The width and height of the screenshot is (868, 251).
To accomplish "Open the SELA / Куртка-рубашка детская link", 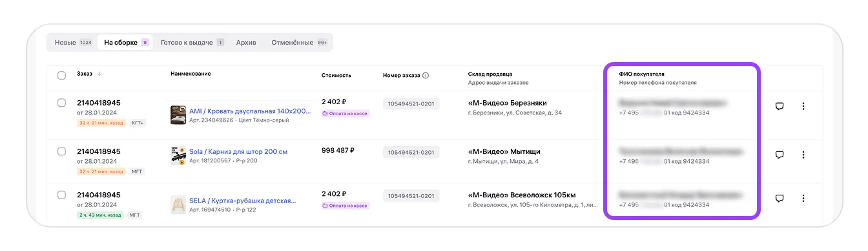I will [242, 201].
